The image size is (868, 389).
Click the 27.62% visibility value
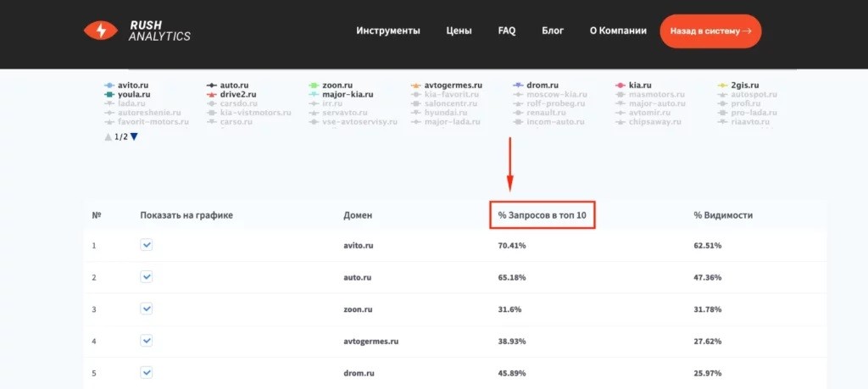point(708,342)
